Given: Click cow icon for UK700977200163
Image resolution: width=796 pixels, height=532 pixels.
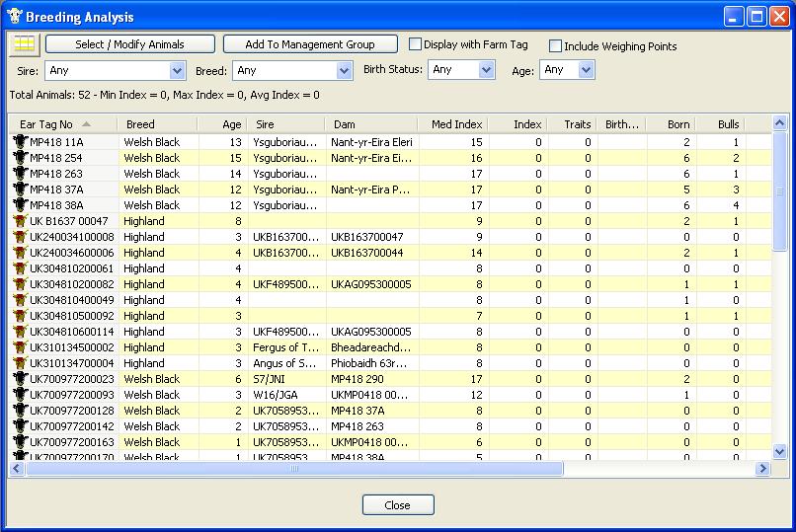Looking at the screenshot, I should pos(20,441).
